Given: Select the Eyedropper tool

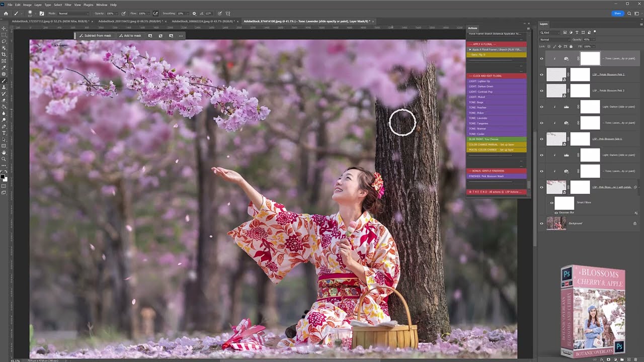Looking at the screenshot, I should click(4, 67).
